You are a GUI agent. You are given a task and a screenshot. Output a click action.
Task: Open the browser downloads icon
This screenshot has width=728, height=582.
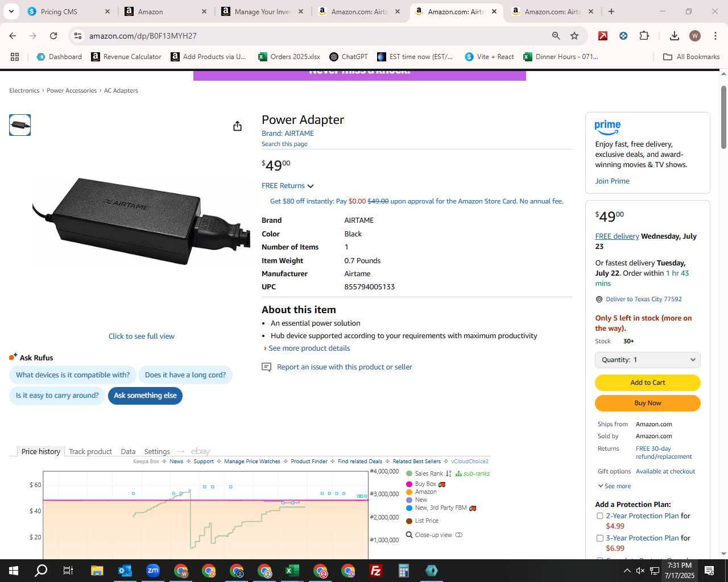click(x=675, y=36)
